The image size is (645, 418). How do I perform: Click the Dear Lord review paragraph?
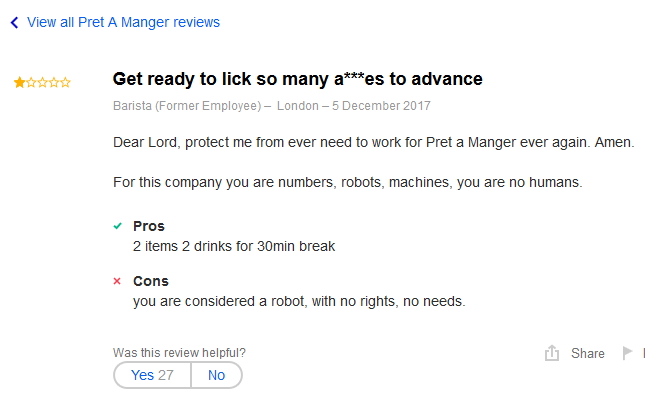pos(373,142)
